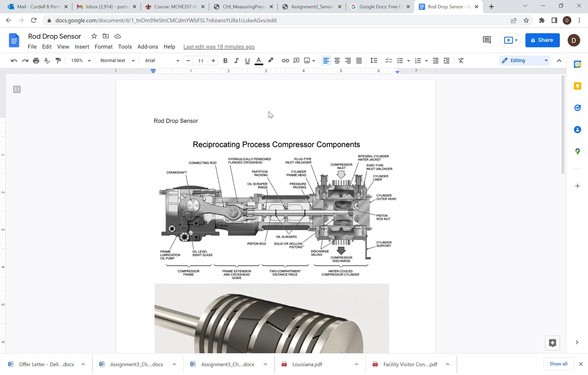Open Google Maps side panel
Screen dimensions: 588x375
click(577, 151)
